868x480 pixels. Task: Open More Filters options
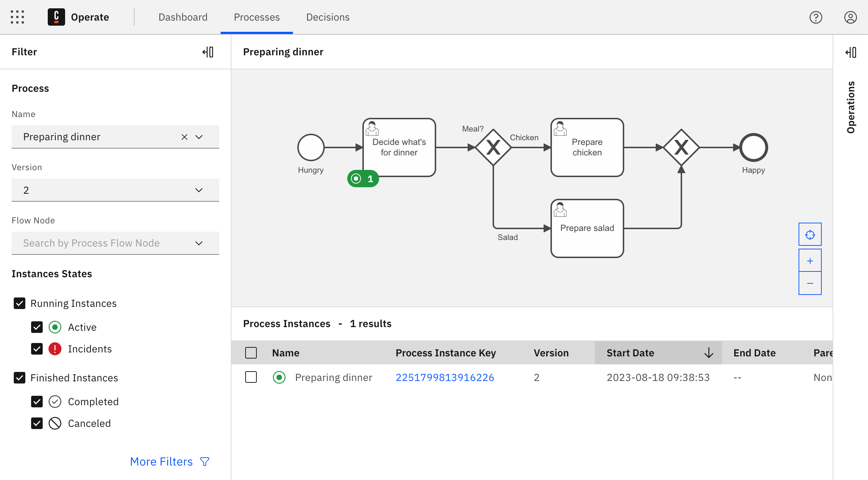pos(162,461)
